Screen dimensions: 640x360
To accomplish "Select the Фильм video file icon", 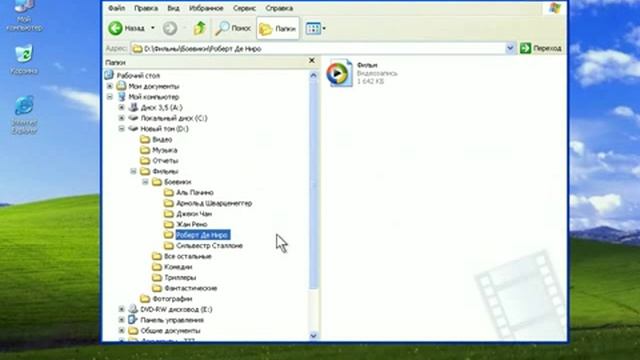I will point(339,73).
